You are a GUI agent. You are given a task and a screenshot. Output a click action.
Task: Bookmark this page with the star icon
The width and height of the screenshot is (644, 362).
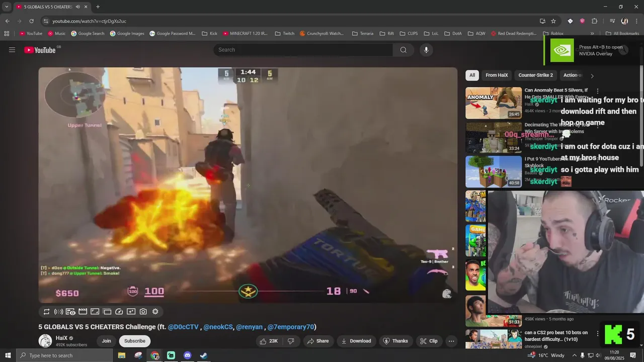553,21
